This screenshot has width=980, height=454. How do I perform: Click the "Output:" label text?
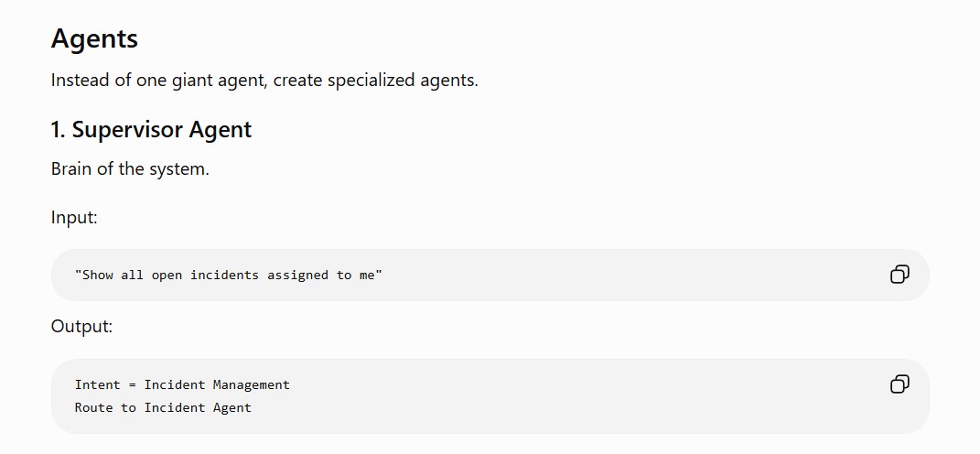click(x=81, y=327)
